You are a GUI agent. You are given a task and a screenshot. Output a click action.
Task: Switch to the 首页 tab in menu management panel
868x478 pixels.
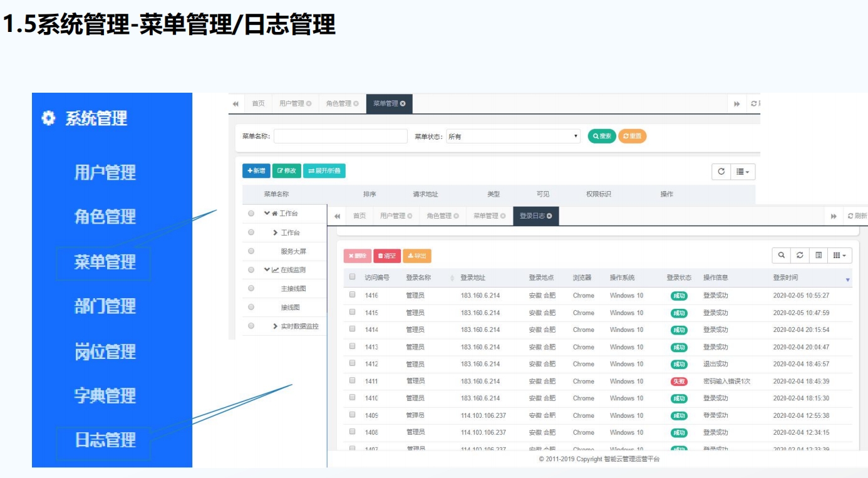click(258, 104)
